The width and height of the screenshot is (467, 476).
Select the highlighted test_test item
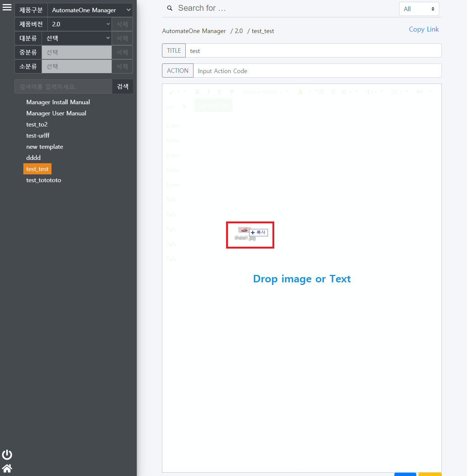(37, 169)
